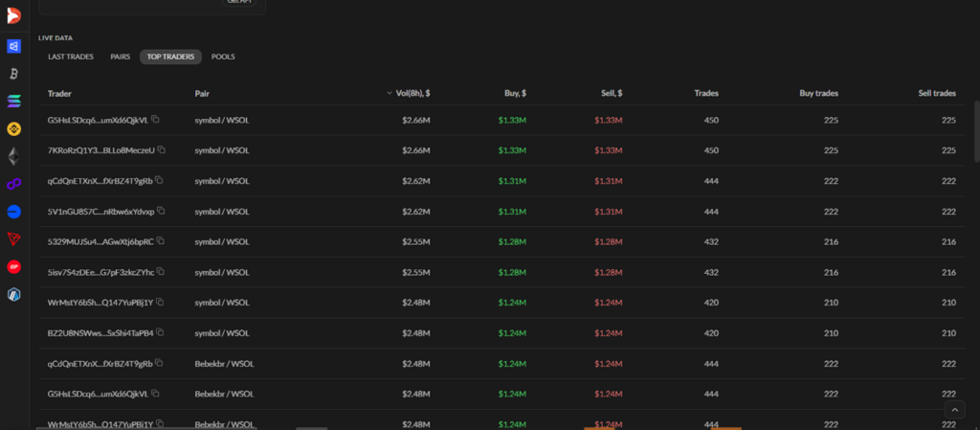Click $2.66M volume in 7KRoRzQ1Y3 row
Image resolution: width=980 pixels, height=430 pixels.
pos(416,150)
